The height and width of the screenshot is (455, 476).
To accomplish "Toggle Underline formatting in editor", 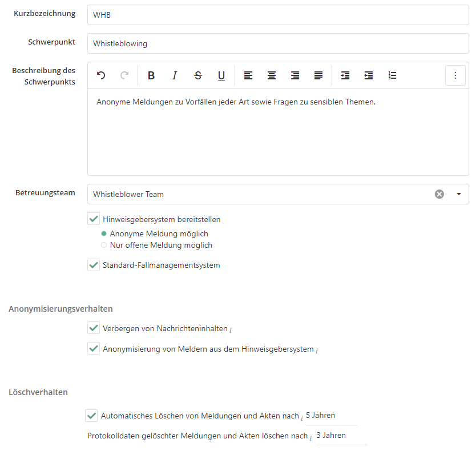I will (221, 75).
